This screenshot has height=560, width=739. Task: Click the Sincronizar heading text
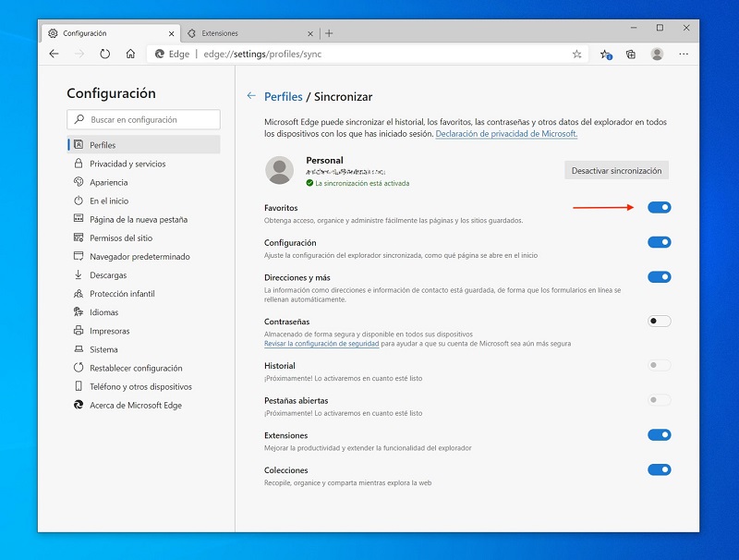343,97
